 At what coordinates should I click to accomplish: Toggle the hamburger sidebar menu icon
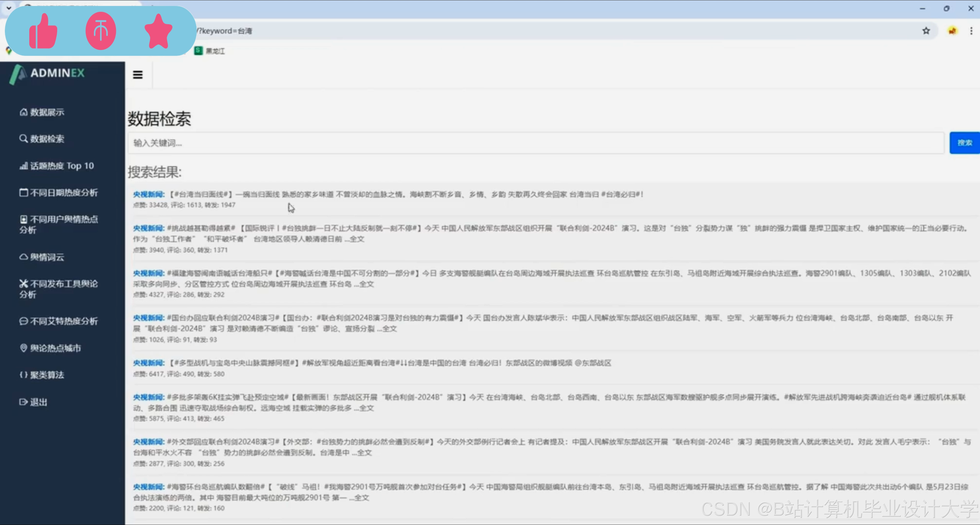point(138,75)
